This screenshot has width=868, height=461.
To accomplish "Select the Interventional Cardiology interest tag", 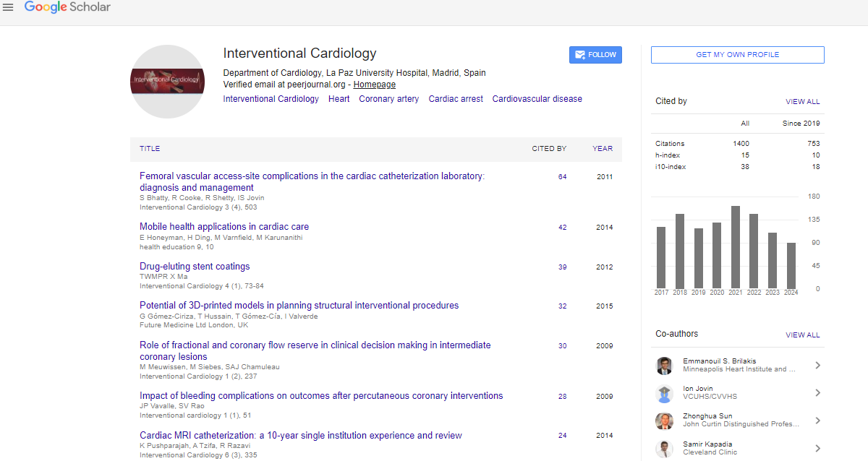I will (x=271, y=99).
